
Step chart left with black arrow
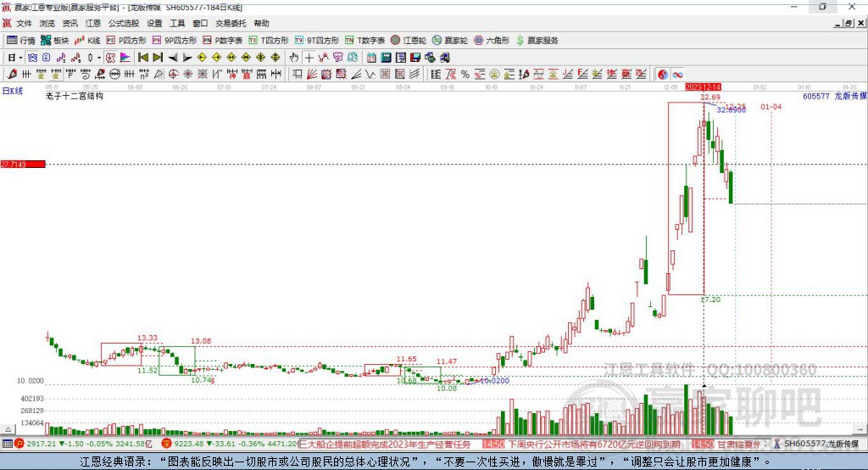pyautogui.click(x=173, y=58)
